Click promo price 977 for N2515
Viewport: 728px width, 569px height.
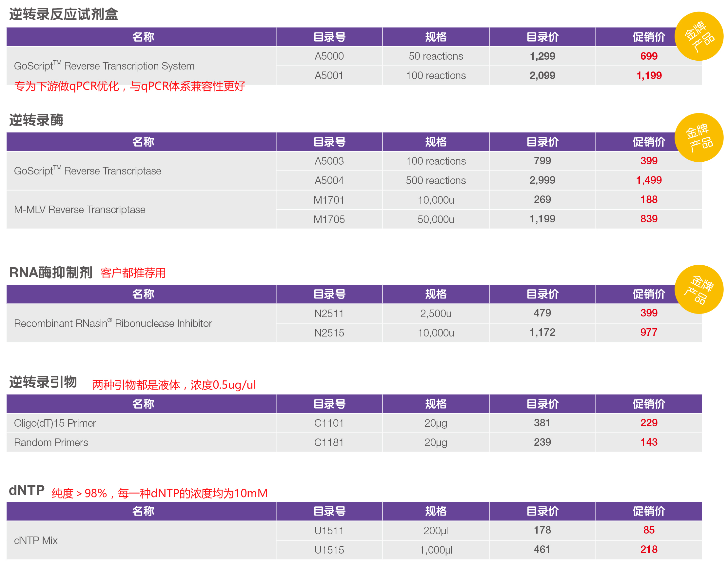pos(649,332)
